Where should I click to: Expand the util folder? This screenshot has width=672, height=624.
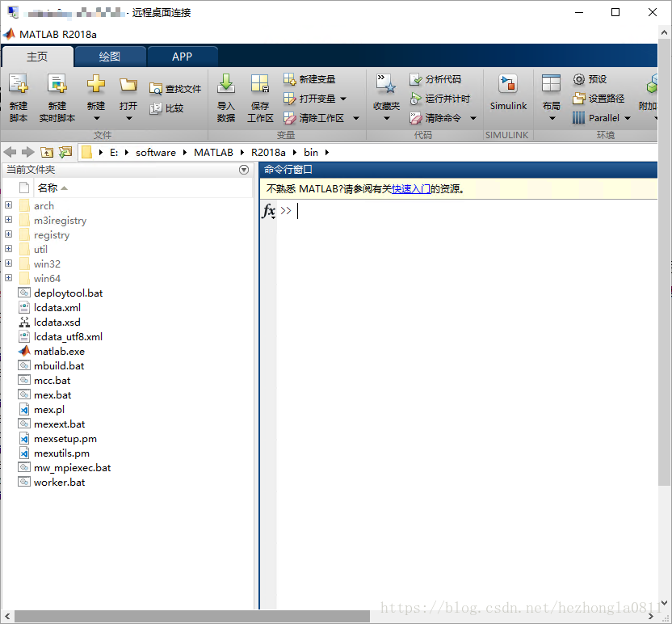pyautogui.click(x=9, y=249)
